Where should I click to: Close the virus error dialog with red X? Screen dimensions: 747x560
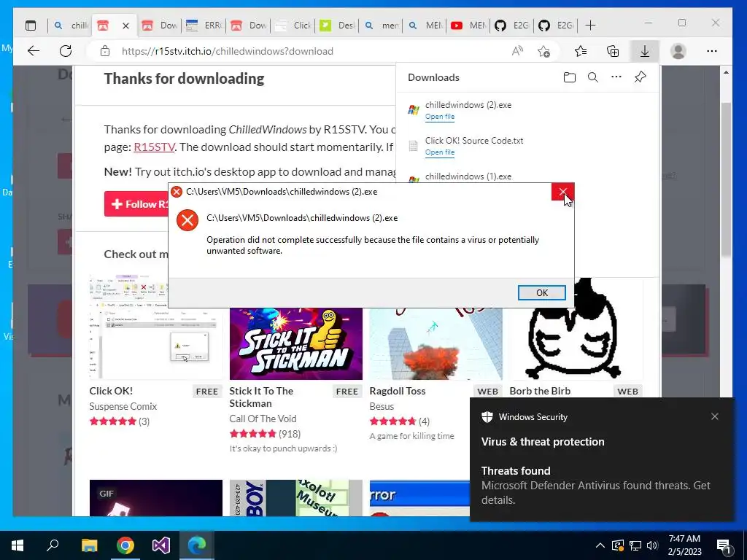[562, 192]
